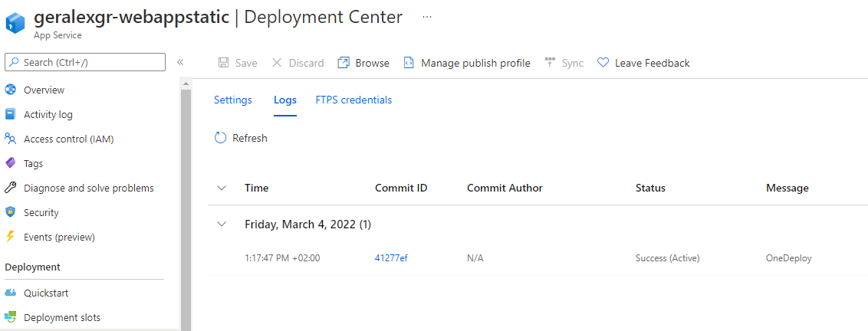The height and width of the screenshot is (331, 868).
Task: Click the Security shield icon
Action: pyautogui.click(x=10, y=212)
